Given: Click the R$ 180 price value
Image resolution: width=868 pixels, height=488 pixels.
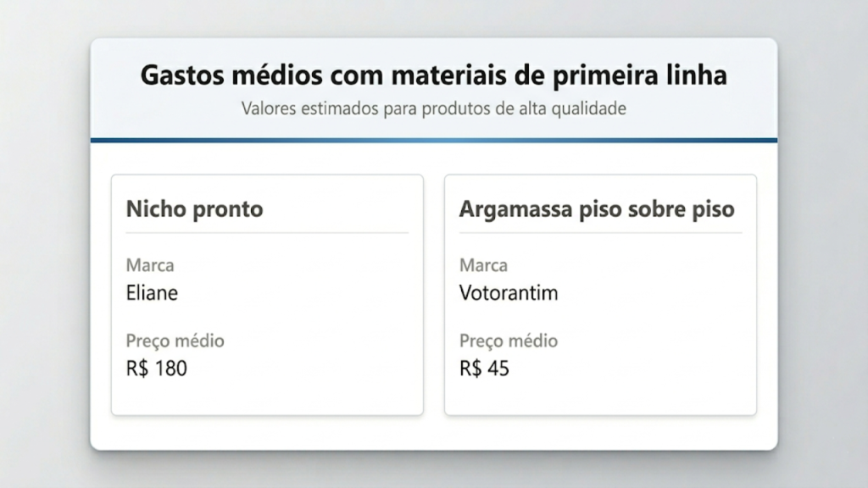Looking at the screenshot, I should pyautogui.click(x=156, y=369).
